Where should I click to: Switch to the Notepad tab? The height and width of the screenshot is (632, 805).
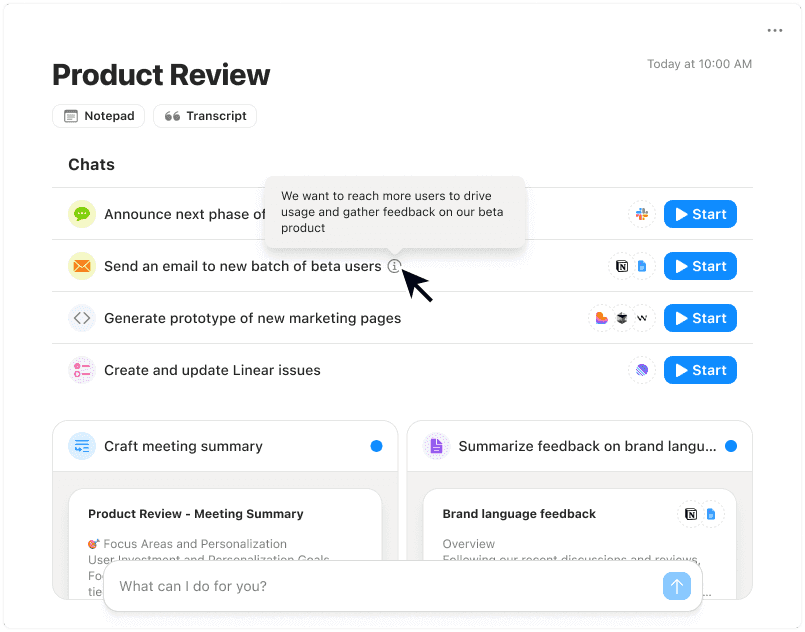(98, 115)
